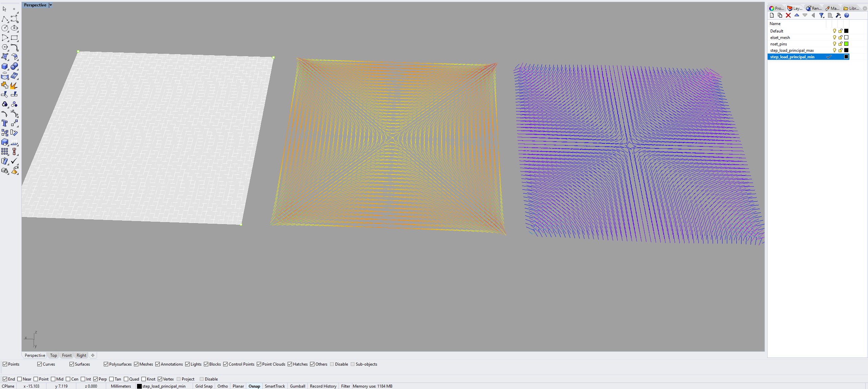Open the layer filter tool

tap(821, 15)
